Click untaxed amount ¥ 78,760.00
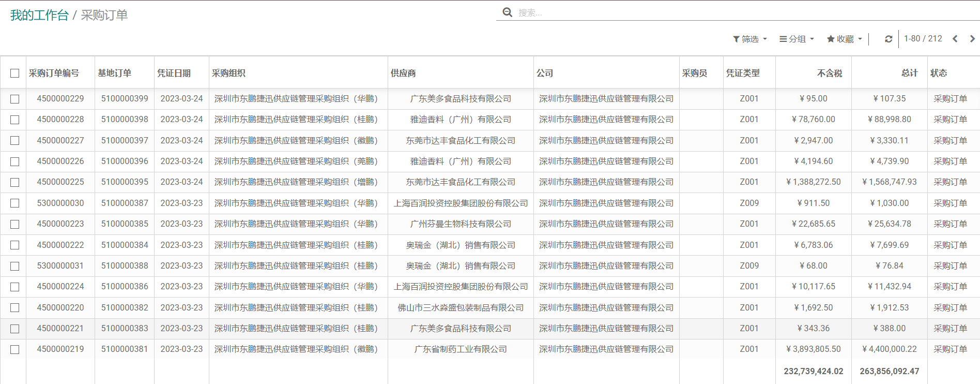The image size is (980, 384). [x=814, y=119]
